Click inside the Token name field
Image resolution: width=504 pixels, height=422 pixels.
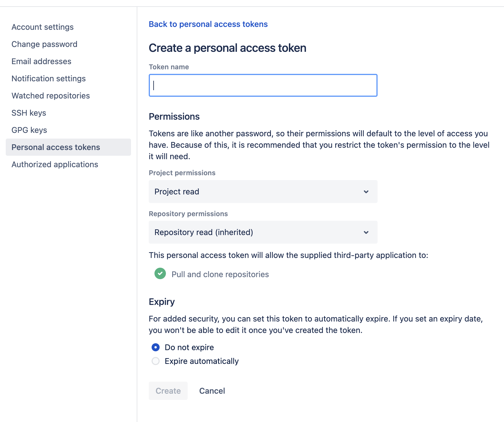point(263,85)
